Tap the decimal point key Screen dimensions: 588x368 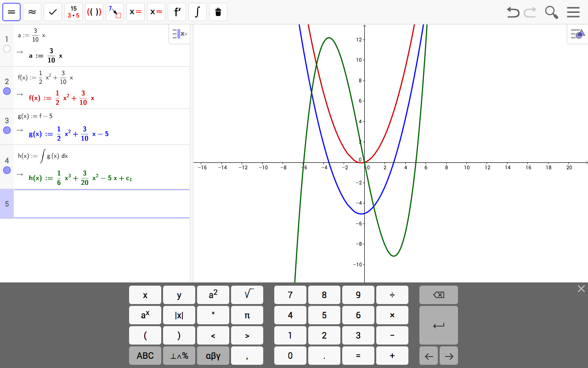[324, 356]
